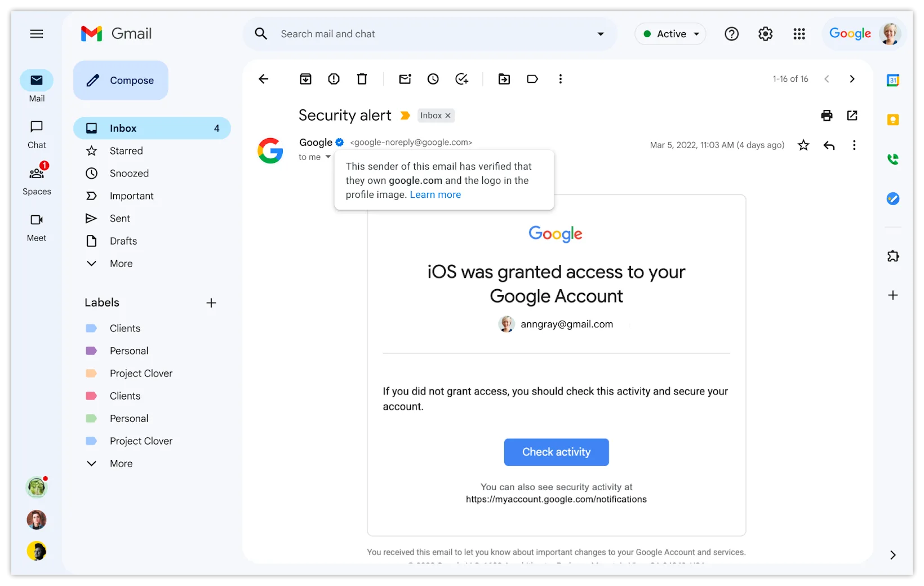Viewport: 924px width, 586px height.
Task: Print the email using printer icon
Action: pos(827,116)
